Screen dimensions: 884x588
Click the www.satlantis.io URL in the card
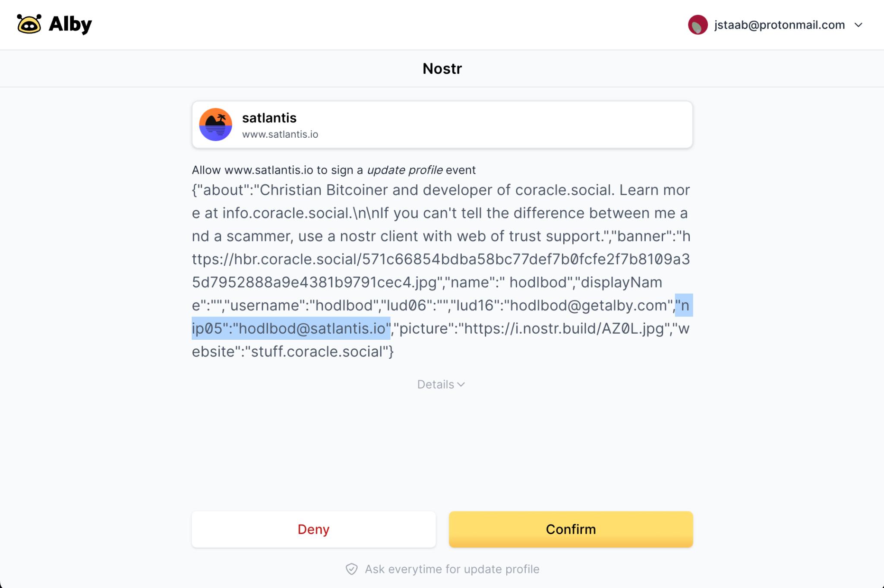280,134
